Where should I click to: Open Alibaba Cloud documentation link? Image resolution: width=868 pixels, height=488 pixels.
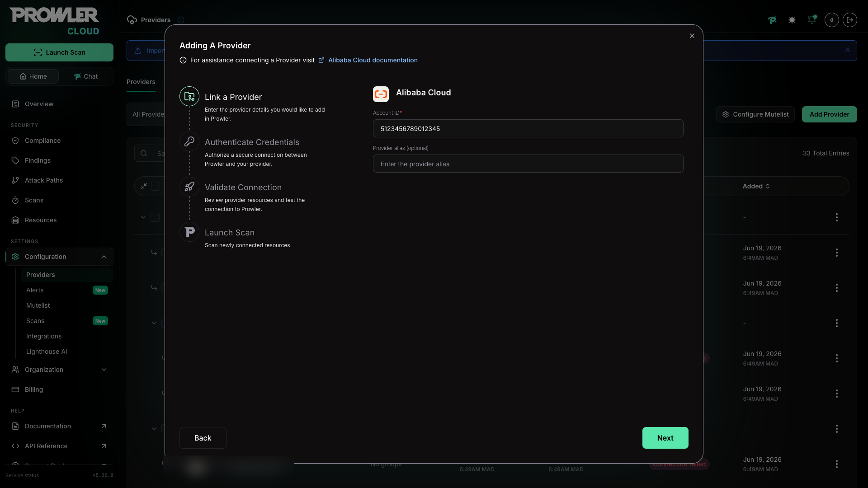click(373, 60)
